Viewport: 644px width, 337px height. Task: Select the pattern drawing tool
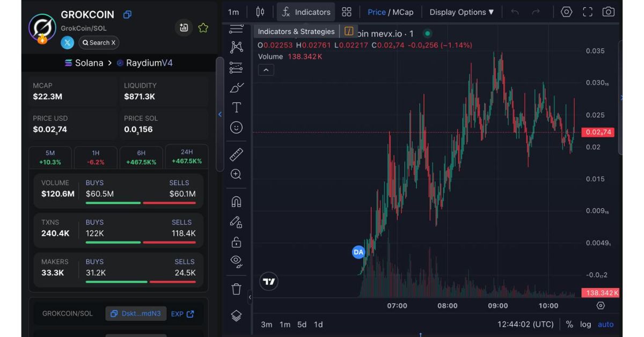[x=236, y=47]
